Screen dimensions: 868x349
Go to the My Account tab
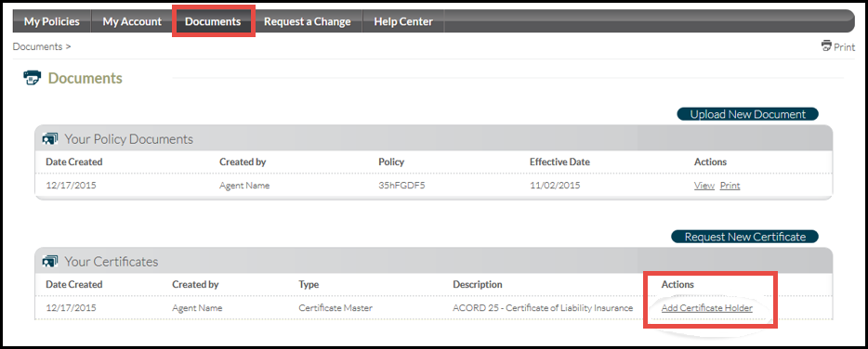coord(132,21)
